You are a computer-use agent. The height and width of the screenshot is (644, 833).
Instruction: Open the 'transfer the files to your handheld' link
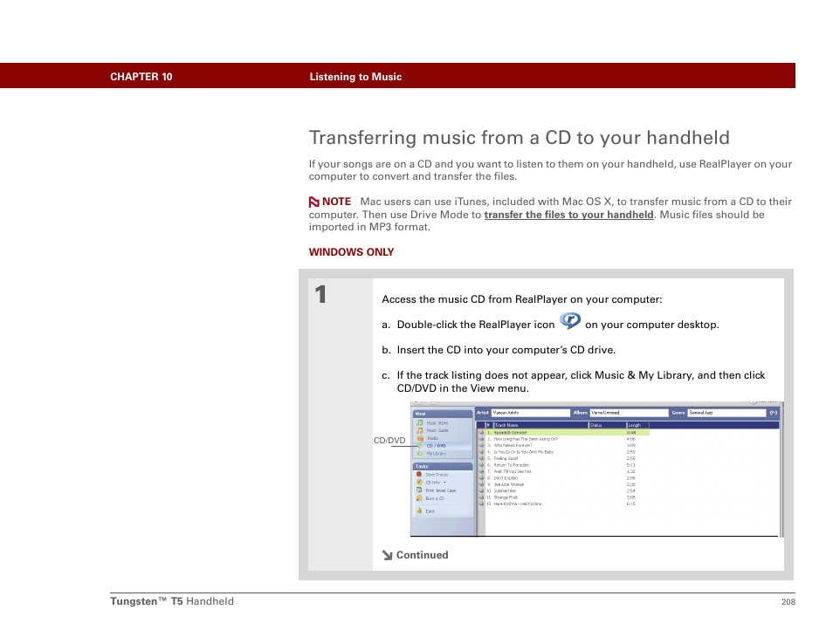tap(568, 215)
